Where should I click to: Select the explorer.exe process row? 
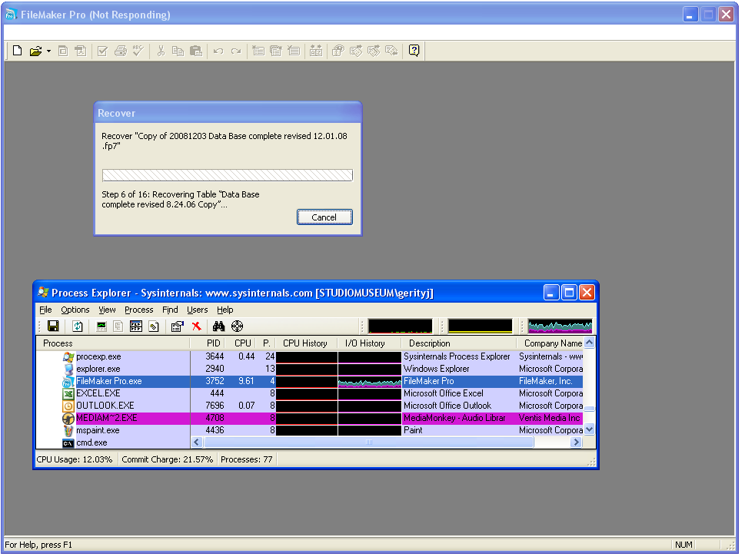tap(310, 369)
